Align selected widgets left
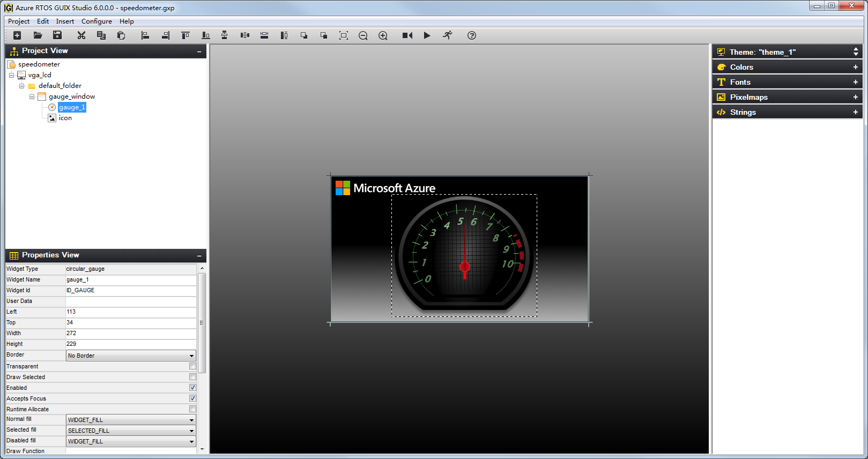 click(x=145, y=35)
